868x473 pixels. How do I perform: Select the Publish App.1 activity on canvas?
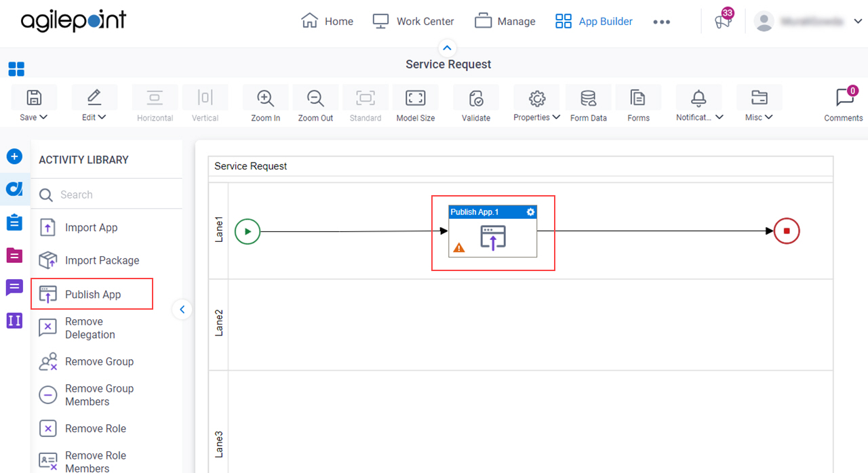493,232
